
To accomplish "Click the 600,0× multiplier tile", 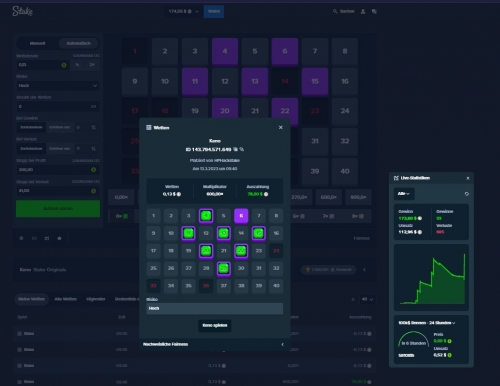I will coord(329,197).
